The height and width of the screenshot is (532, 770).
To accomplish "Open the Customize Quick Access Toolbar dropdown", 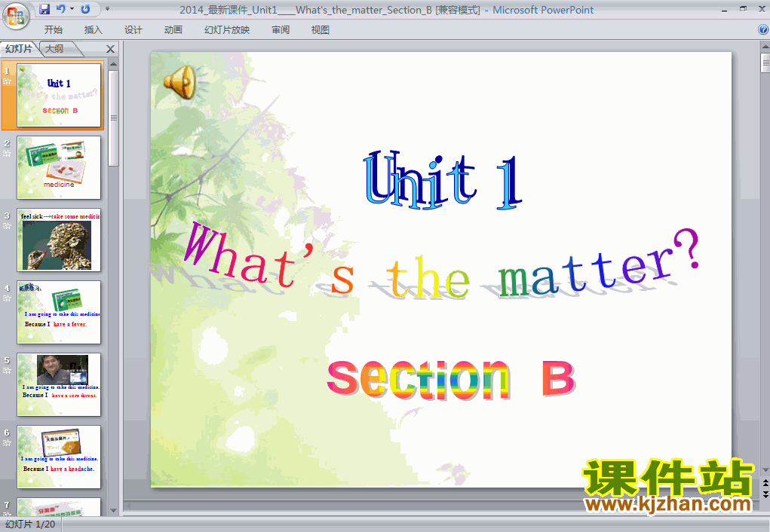I will 107,9.
